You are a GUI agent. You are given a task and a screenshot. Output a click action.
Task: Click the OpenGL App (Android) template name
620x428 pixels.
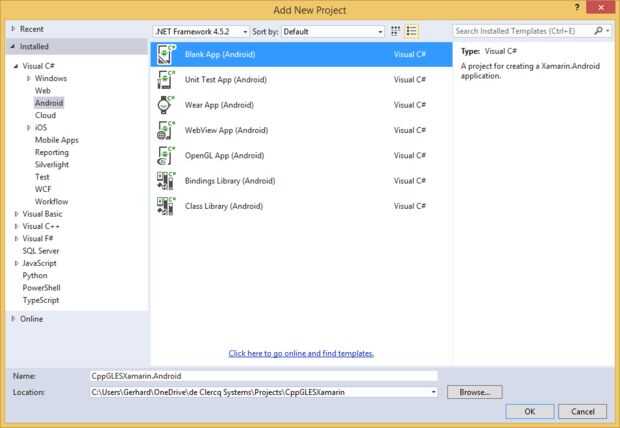225,155
